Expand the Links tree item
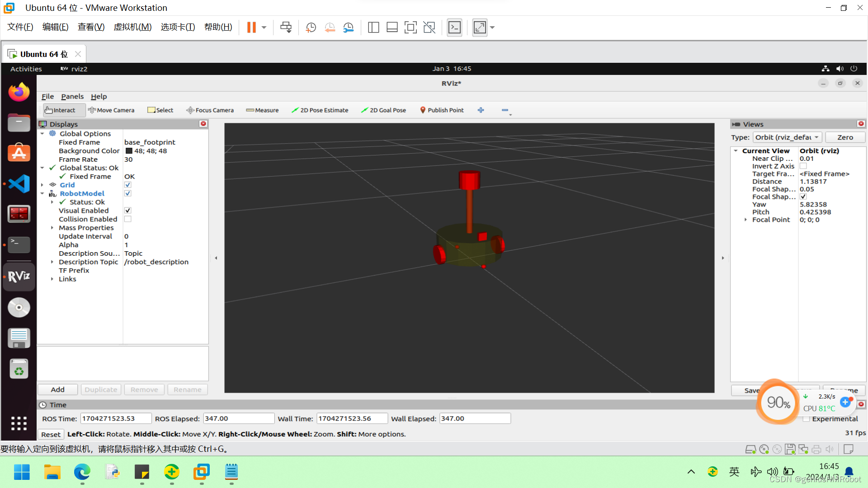The image size is (868, 488). coord(52,279)
